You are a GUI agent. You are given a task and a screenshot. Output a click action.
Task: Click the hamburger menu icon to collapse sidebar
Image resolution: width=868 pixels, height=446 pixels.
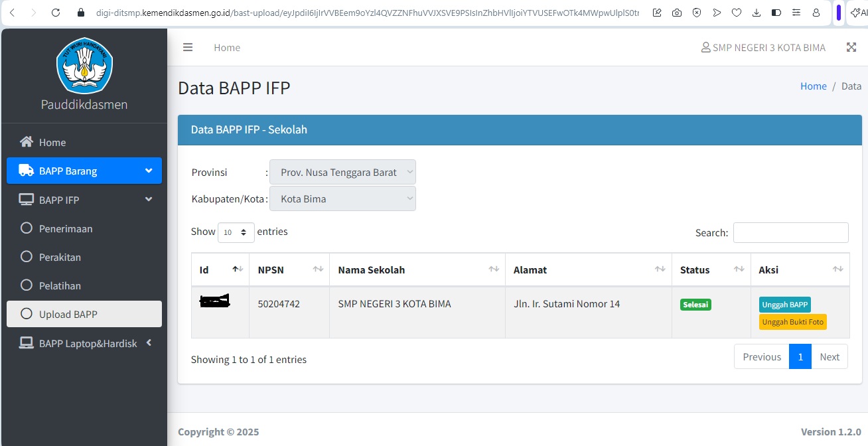(x=188, y=48)
